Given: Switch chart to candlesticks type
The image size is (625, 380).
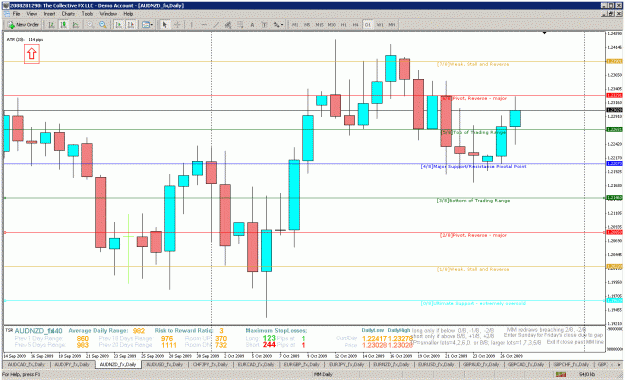Looking at the screenshot, I should pos(63,25).
